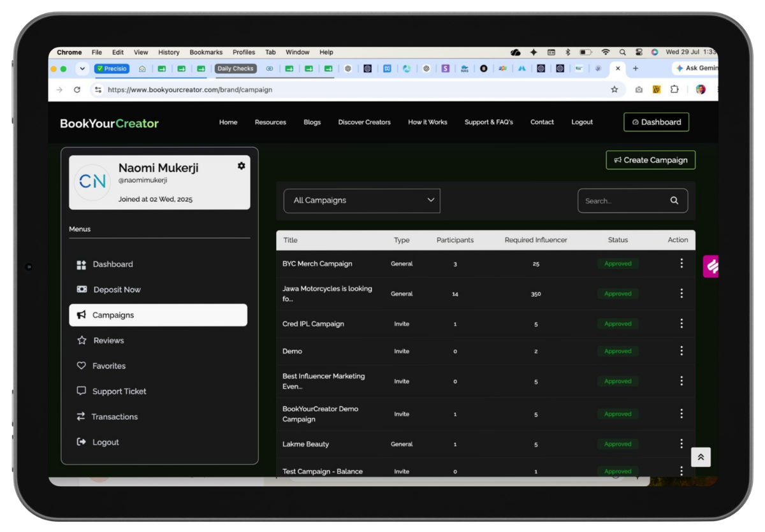
Task: Open profile settings gear beside Naomi Mukerji
Action: [x=241, y=166]
